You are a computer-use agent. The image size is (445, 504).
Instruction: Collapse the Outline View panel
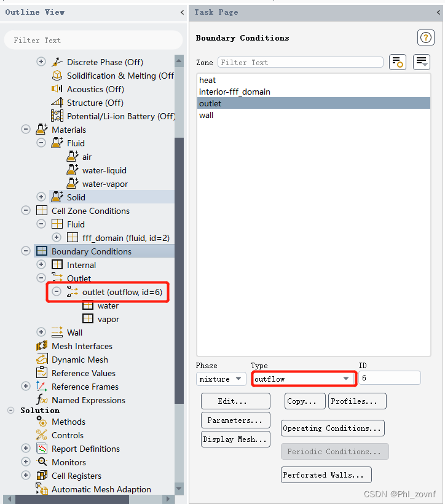[182, 12]
